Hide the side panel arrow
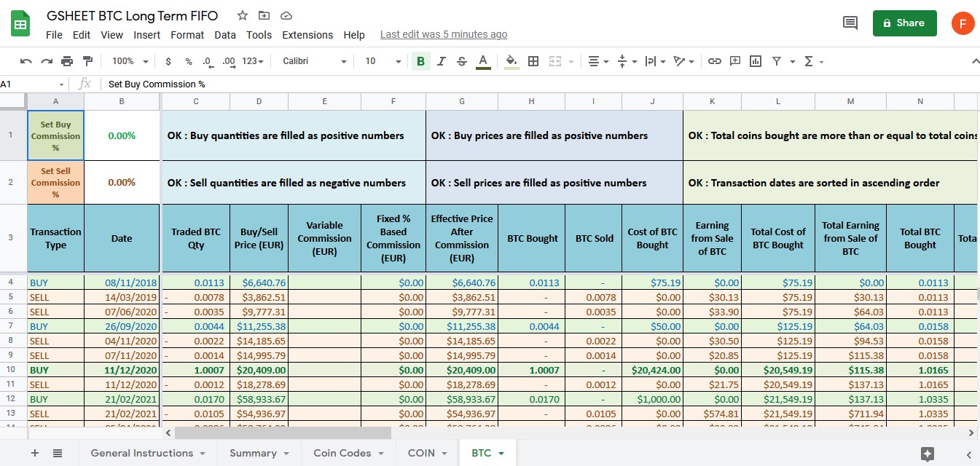980x466 pixels. tap(968, 454)
